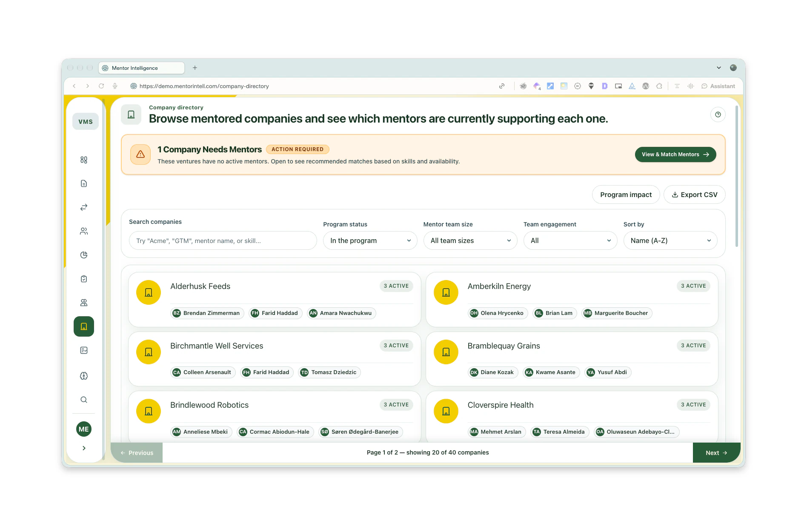Click the clipboard checklist sidebar icon

(x=84, y=279)
